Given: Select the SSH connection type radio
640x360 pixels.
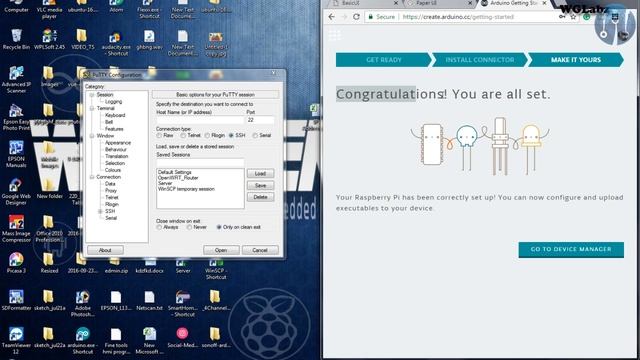Looking at the screenshot, I should coord(231,136).
